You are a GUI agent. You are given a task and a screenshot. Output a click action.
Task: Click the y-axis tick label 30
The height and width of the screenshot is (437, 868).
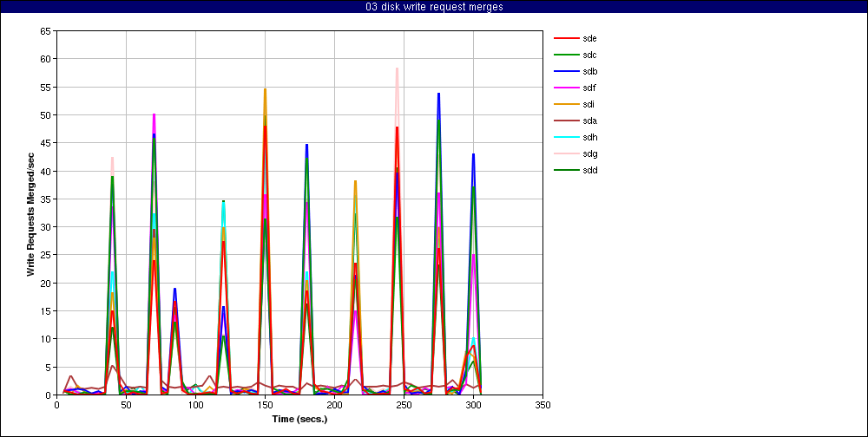pyautogui.click(x=45, y=227)
